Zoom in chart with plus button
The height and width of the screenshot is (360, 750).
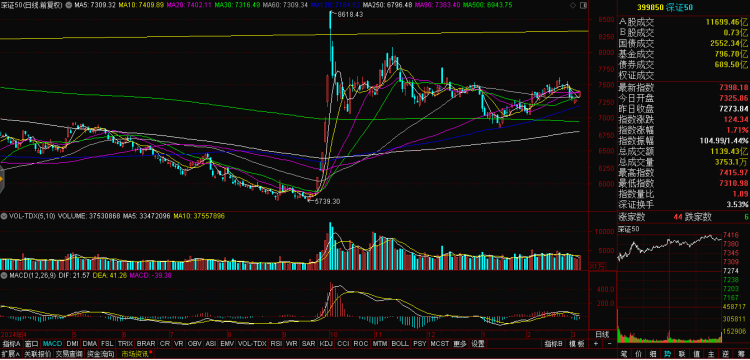click(x=596, y=344)
